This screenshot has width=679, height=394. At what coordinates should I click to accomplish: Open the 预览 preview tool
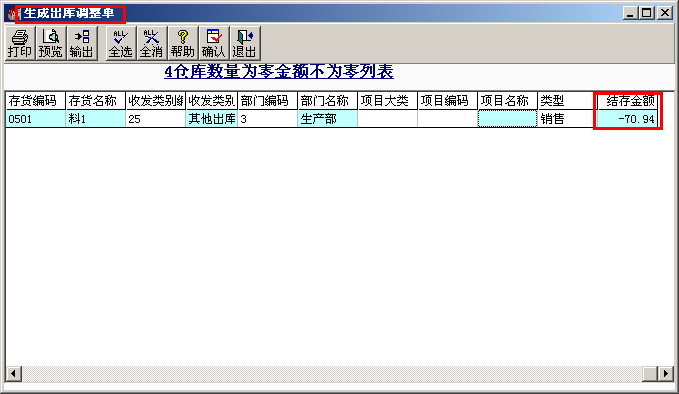(51, 43)
